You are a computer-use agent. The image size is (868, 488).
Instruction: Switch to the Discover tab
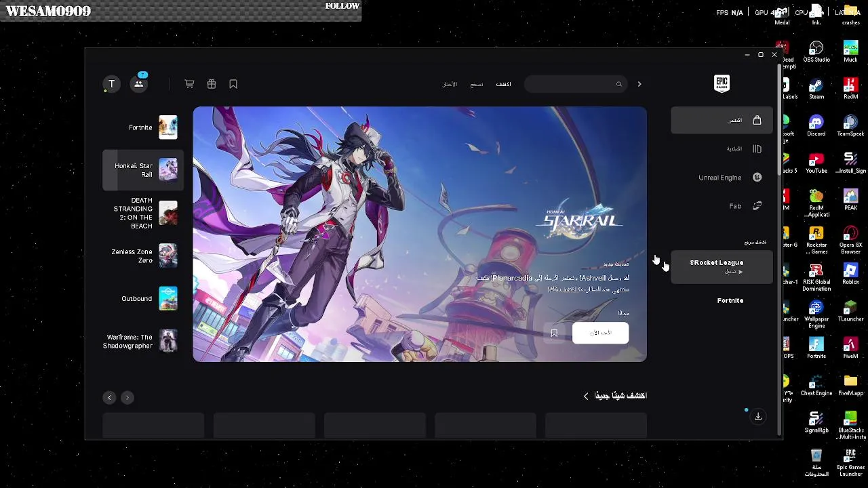tap(503, 84)
